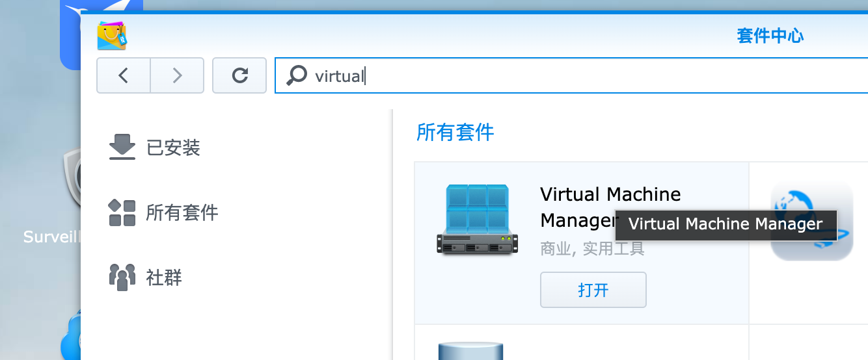Image resolution: width=868 pixels, height=360 pixels.
Task: Go forward with the right arrow button
Action: 177,75
